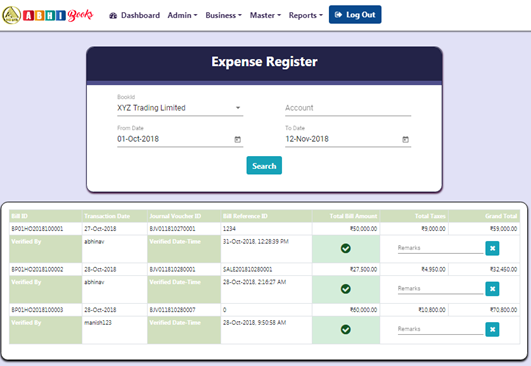Open the Admin menu
The image size is (531, 366).
(x=182, y=15)
